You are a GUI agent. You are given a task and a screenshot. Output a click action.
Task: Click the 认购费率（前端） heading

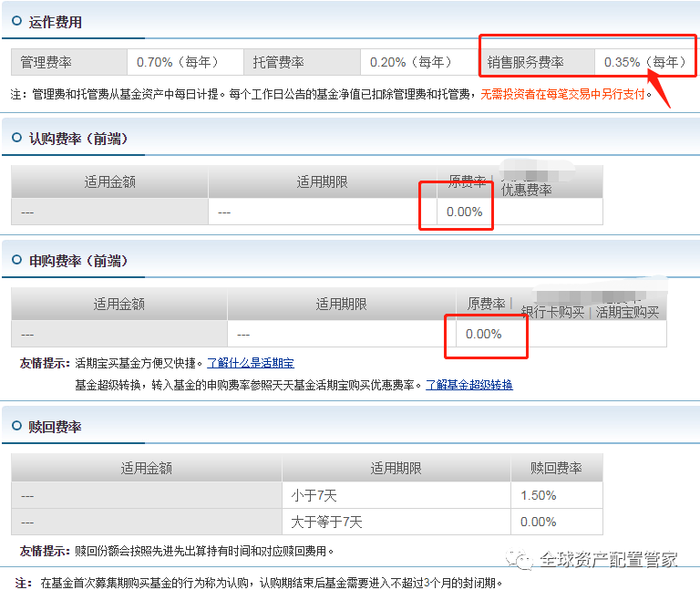78,139
